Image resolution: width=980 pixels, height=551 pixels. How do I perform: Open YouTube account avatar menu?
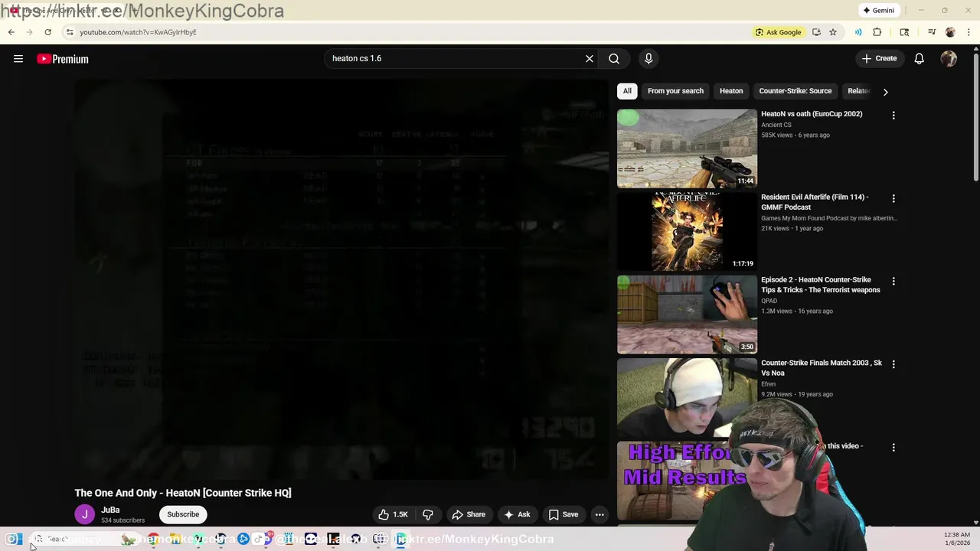(x=949, y=58)
